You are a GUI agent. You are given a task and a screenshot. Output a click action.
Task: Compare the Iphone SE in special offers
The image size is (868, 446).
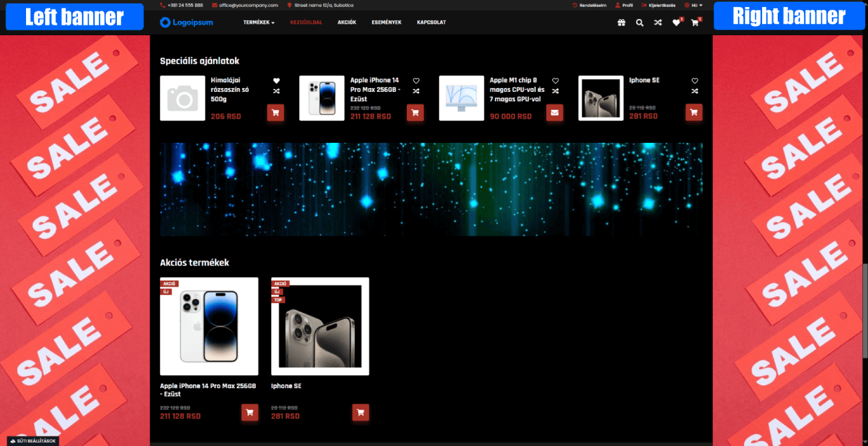pyautogui.click(x=694, y=91)
